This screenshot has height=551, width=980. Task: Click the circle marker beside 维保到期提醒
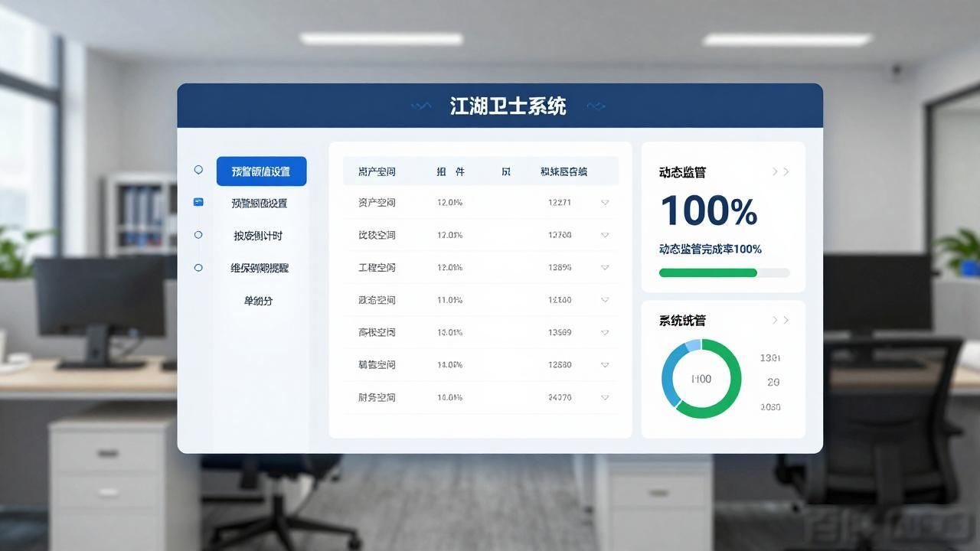(198, 268)
